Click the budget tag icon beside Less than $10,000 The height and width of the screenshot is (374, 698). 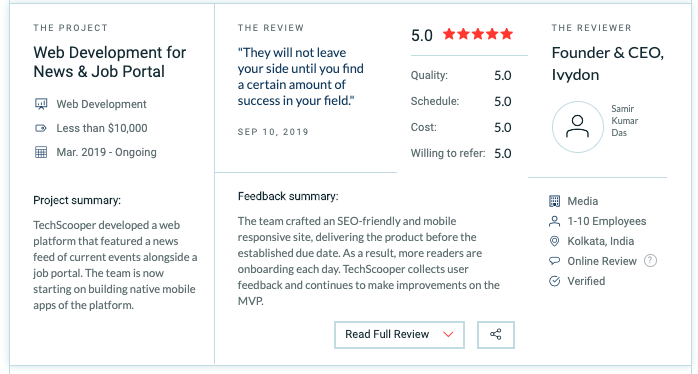coord(41,128)
